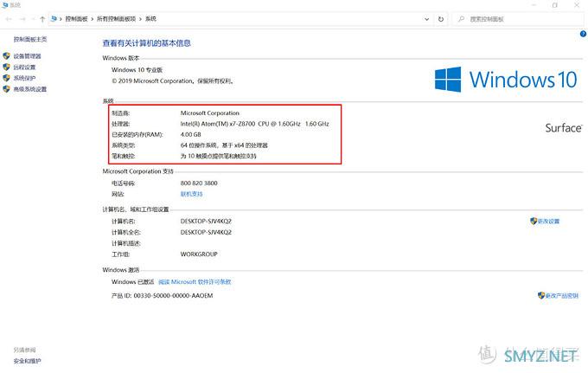Select the 2019 Microsoft Corporation copyright line
Screen dimensions: 588x373
173,80
